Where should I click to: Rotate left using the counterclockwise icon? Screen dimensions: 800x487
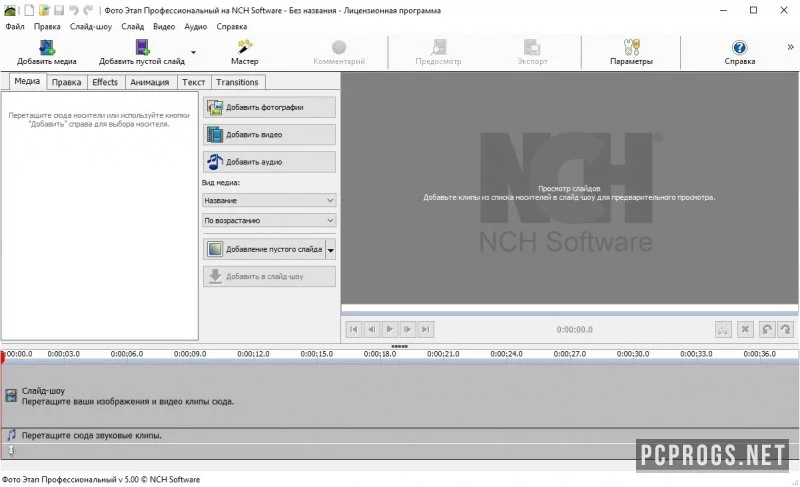pyautogui.click(x=766, y=329)
